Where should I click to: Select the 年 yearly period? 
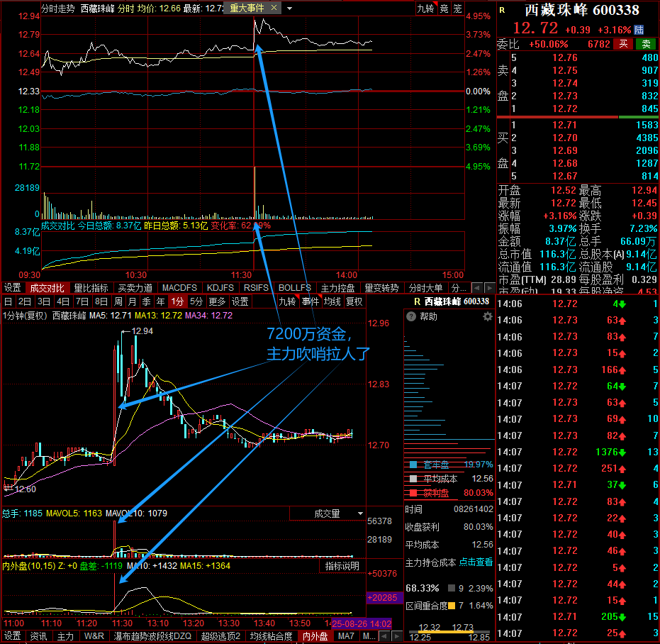tap(160, 301)
